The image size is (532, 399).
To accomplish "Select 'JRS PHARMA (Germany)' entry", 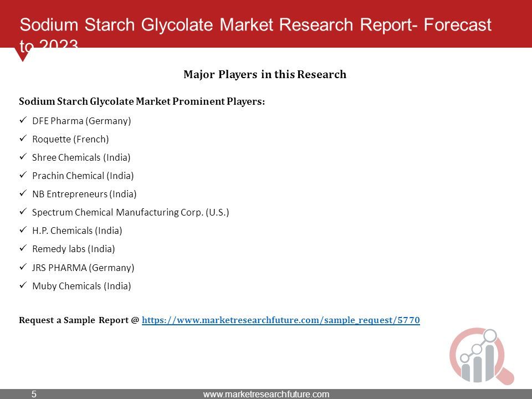I will pos(83,268).
